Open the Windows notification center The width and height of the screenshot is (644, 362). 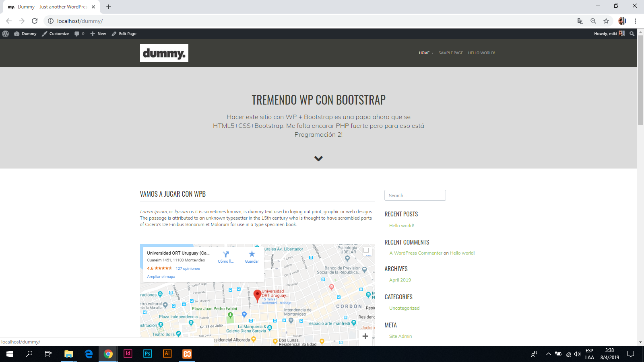tap(631, 354)
